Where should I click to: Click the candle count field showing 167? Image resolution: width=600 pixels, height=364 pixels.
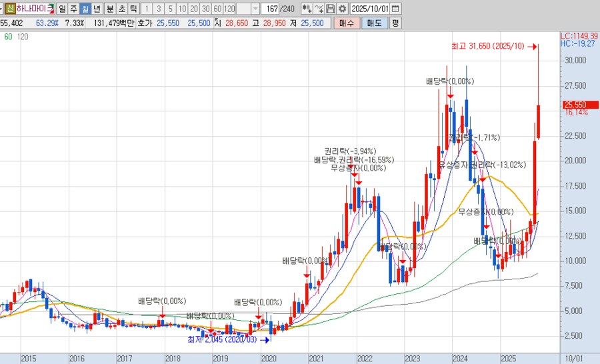tap(271, 9)
